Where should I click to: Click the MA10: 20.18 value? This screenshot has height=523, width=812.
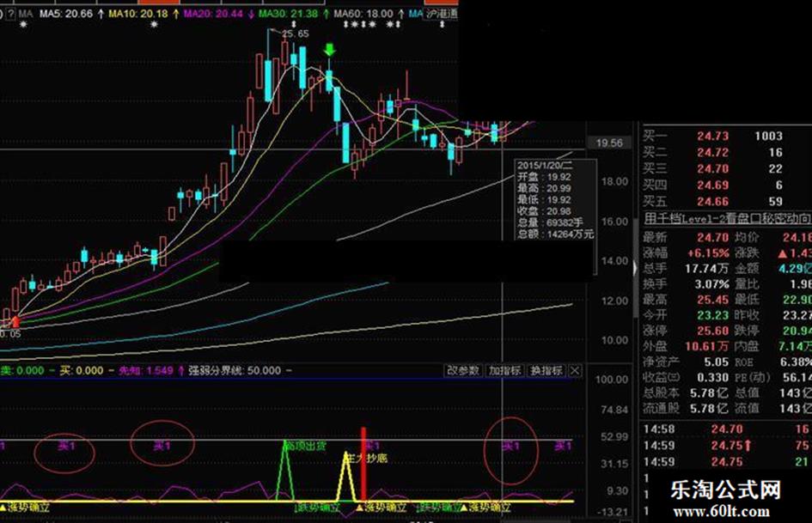[138, 14]
